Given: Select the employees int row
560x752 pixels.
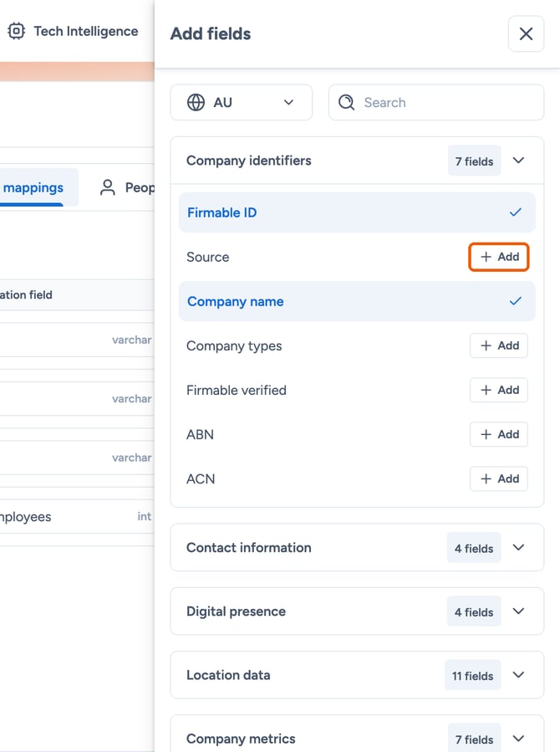Looking at the screenshot, I should pos(77,516).
